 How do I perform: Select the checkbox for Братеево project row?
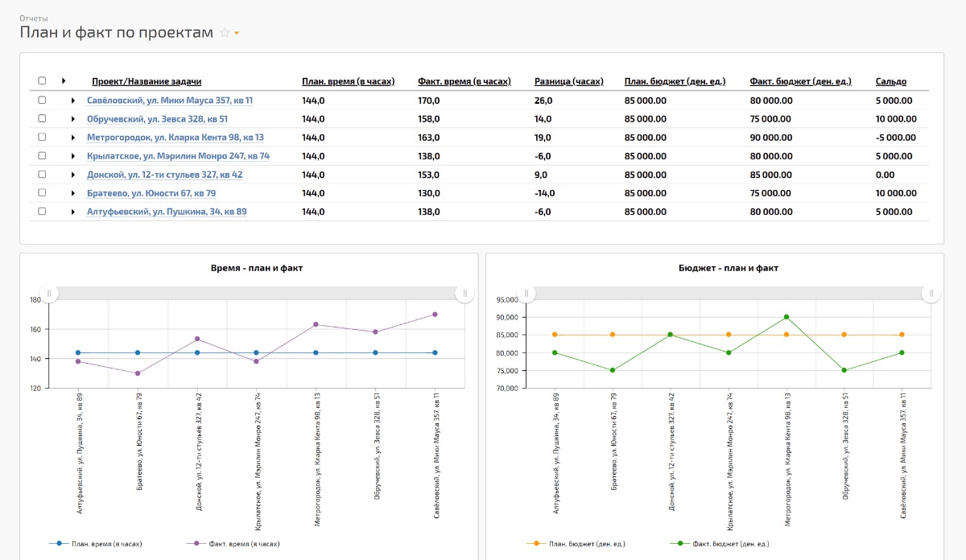coord(42,193)
